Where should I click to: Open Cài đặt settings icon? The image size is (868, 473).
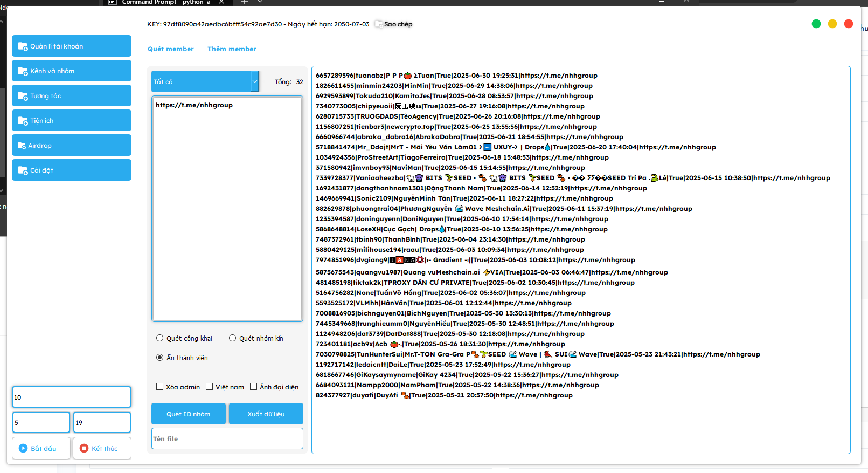23,170
